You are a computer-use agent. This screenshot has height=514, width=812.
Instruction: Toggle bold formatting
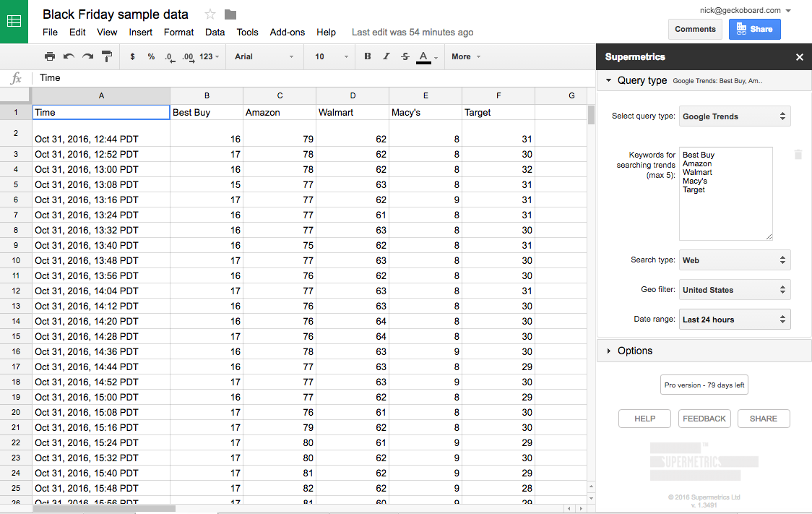[368, 56]
